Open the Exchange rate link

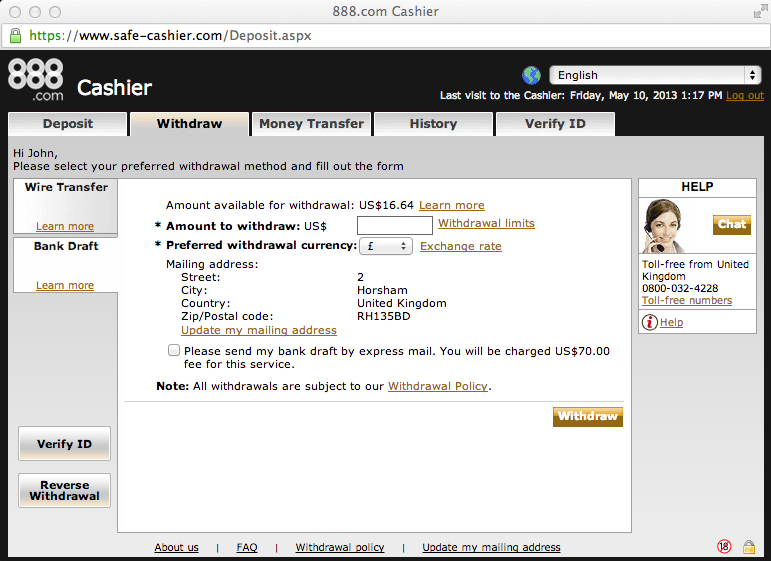(461, 246)
